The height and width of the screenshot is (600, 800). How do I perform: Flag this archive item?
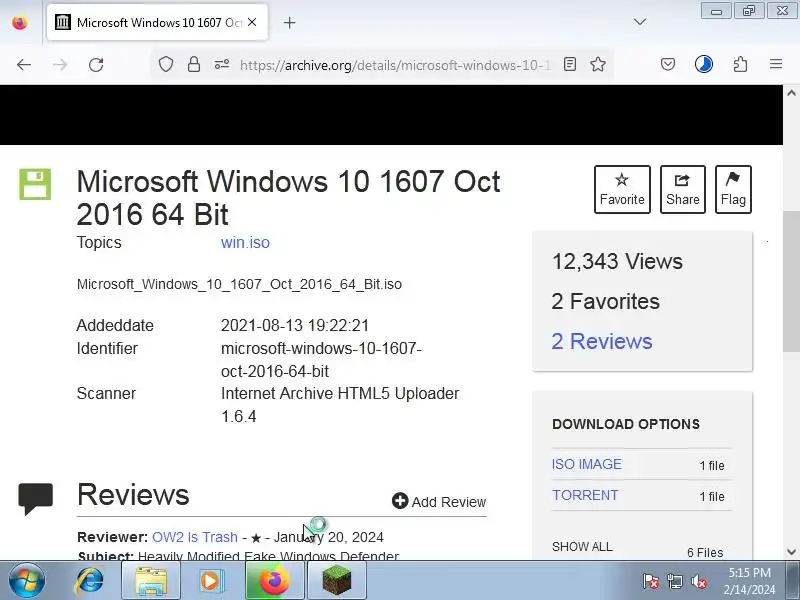click(x=733, y=189)
